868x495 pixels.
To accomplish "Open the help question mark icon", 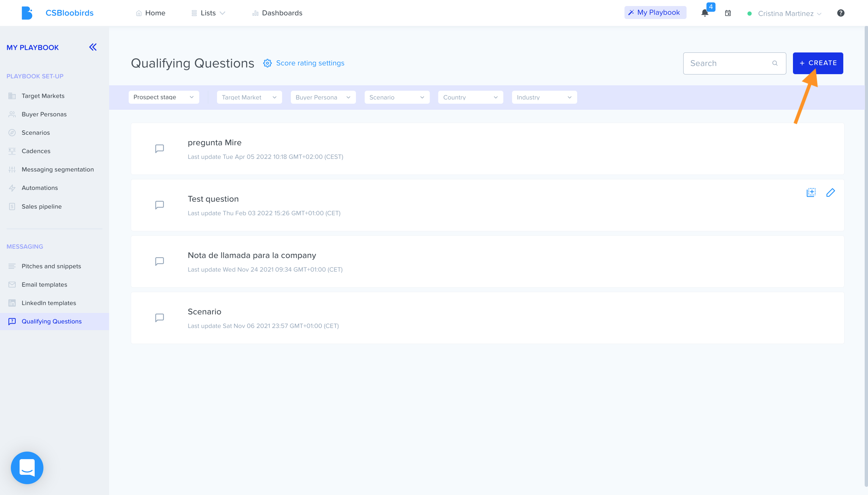I will pyautogui.click(x=841, y=13).
